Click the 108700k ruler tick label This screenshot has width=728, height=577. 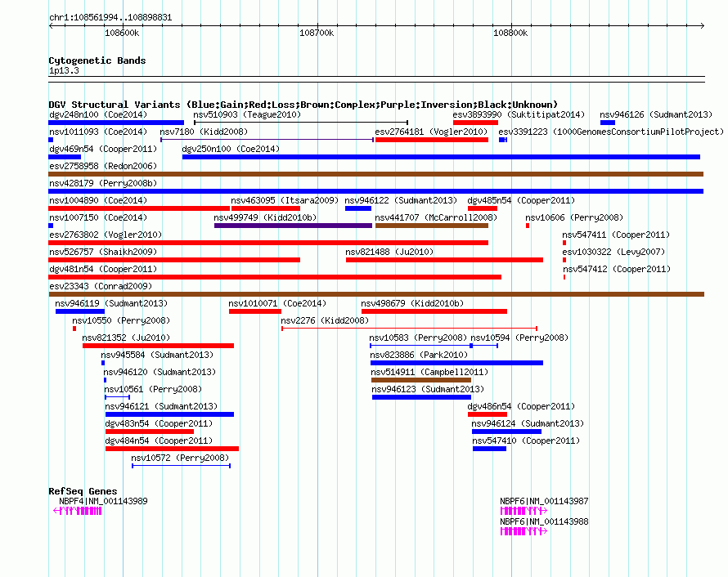(317, 33)
